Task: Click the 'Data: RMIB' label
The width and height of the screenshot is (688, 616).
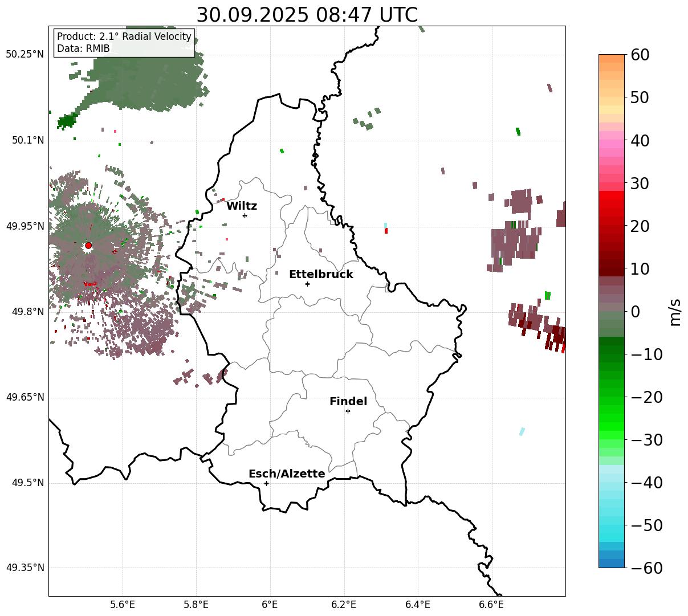Action: tap(83, 49)
